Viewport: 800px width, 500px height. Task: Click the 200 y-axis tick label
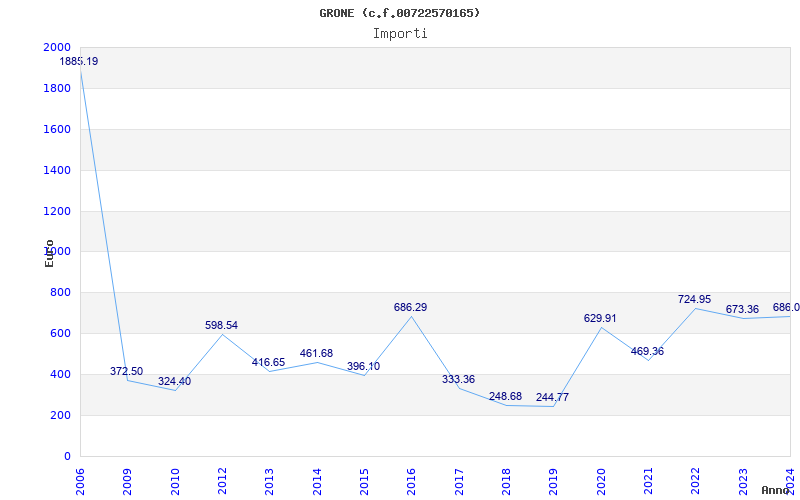coord(61,415)
